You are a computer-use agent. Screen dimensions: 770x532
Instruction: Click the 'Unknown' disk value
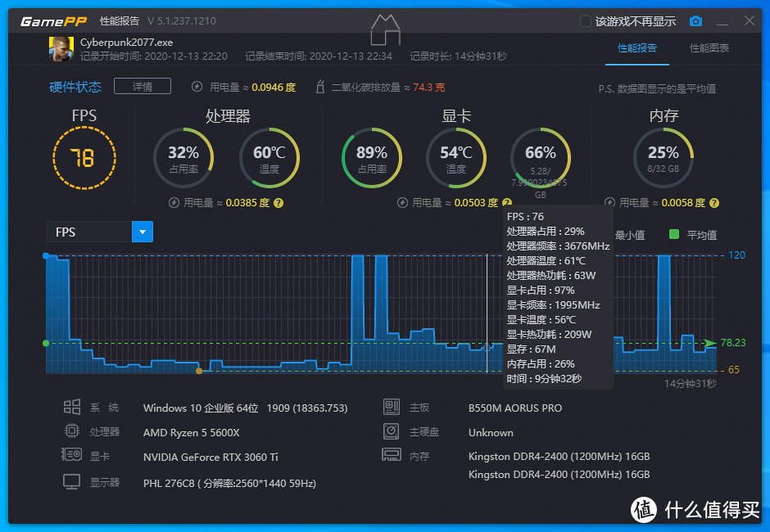(x=491, y=432)
